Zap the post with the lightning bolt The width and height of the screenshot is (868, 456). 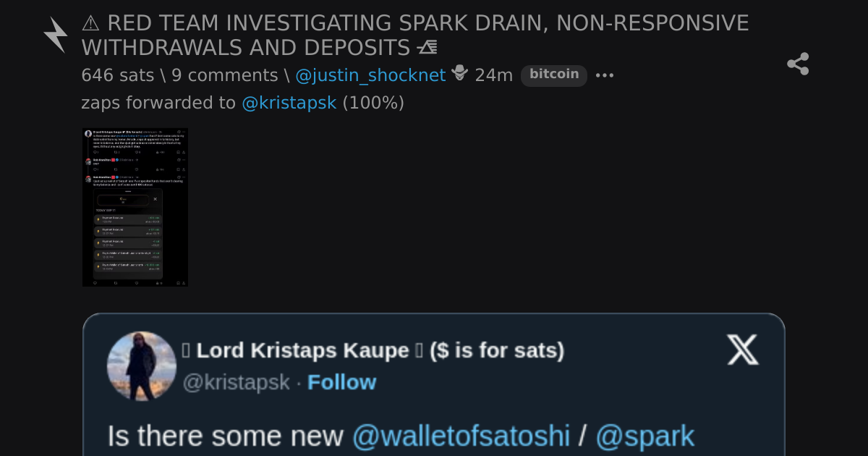tap(55, 35)
